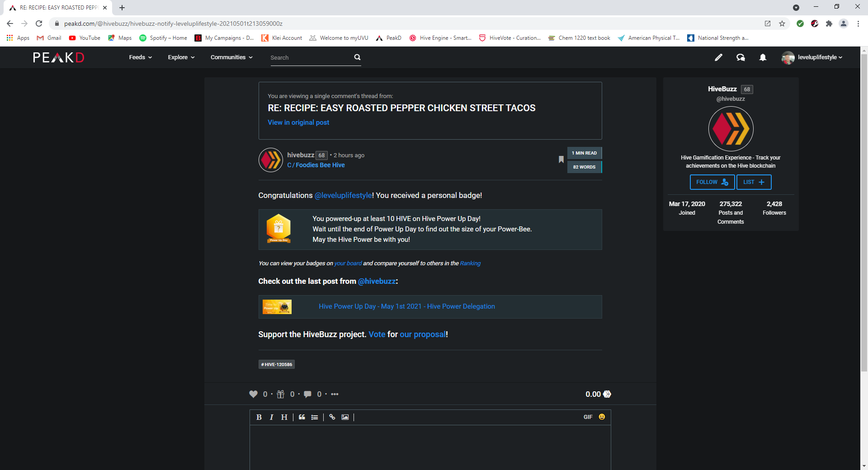Viewport: 868px width, 470px height.
Task: Open the emoji picker in the comment editor
Action: tap(602, 417)
